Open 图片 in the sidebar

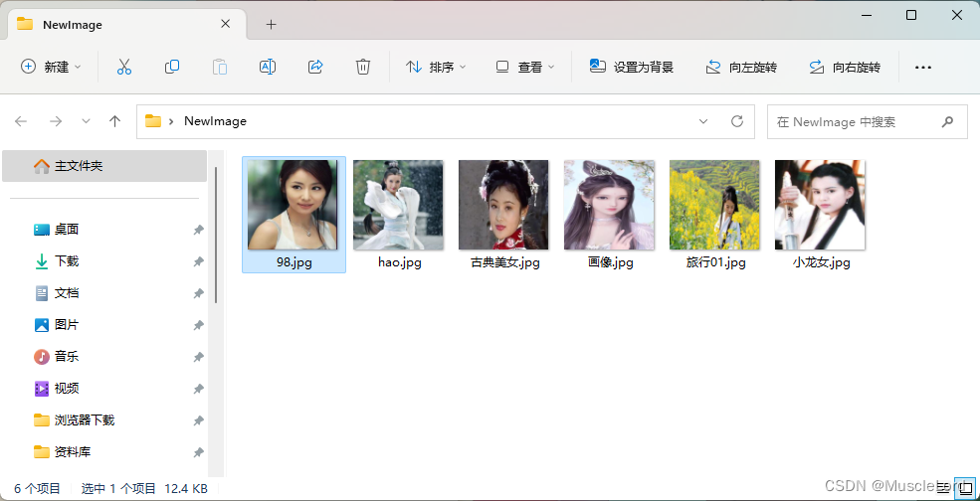[x=67, y=325]
